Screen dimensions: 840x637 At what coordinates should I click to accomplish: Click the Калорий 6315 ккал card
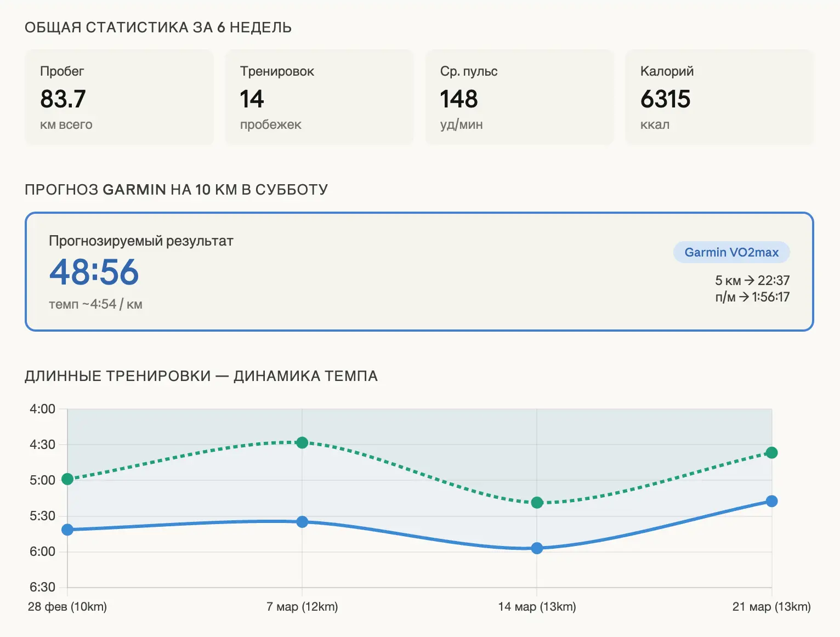point(719,98)
